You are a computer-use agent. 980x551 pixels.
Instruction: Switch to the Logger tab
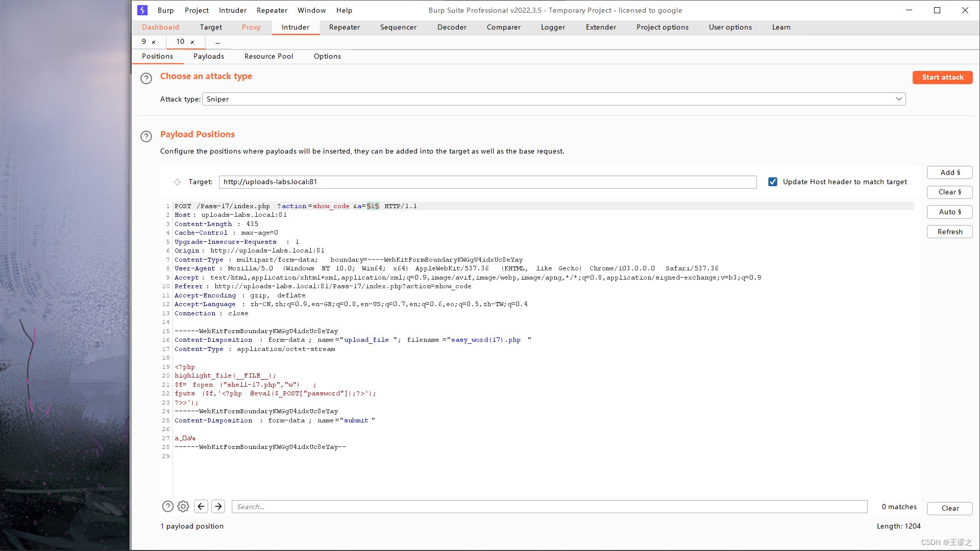point(553,27)
